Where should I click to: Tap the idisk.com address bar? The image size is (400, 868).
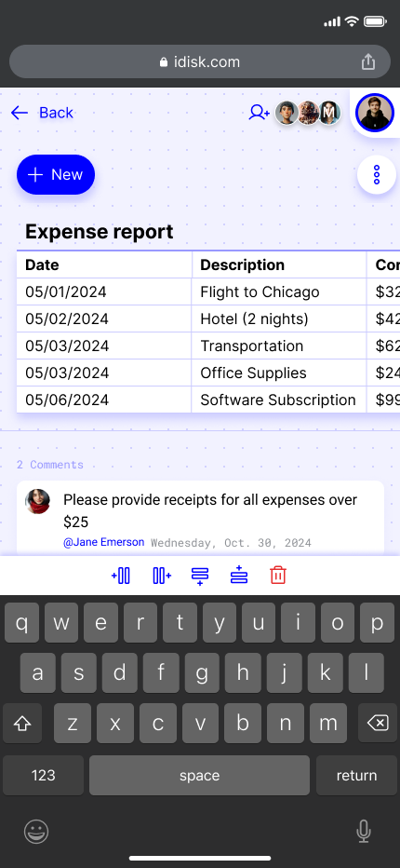coord(200,61)
